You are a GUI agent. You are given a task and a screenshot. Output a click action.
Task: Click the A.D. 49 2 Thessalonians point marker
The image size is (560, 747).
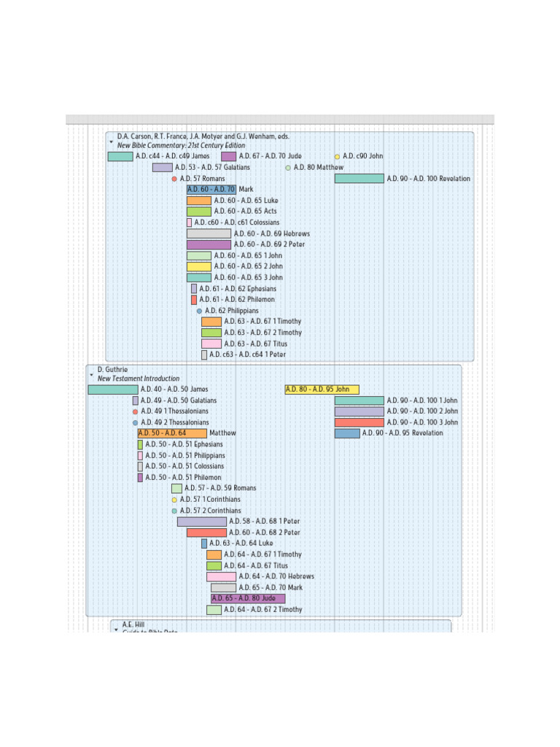click(135, 422)
